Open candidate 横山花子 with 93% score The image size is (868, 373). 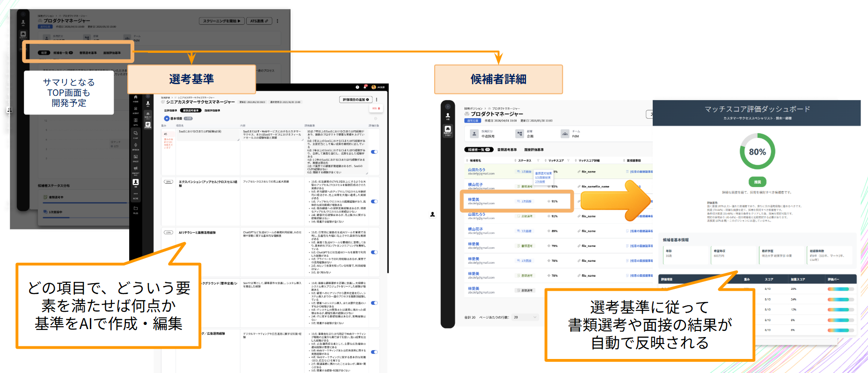(475, 184)
